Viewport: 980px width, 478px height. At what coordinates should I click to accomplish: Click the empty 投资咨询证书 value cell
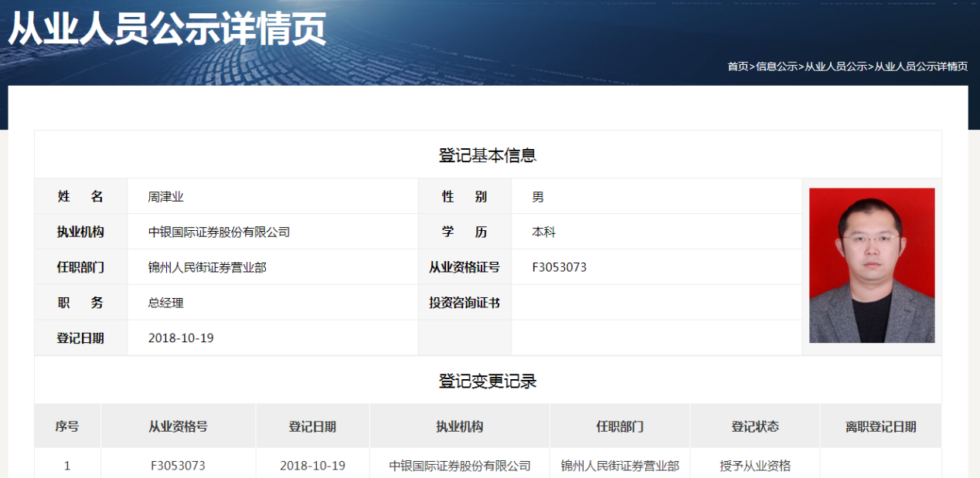pyautogui.click(x=655, y=303)
